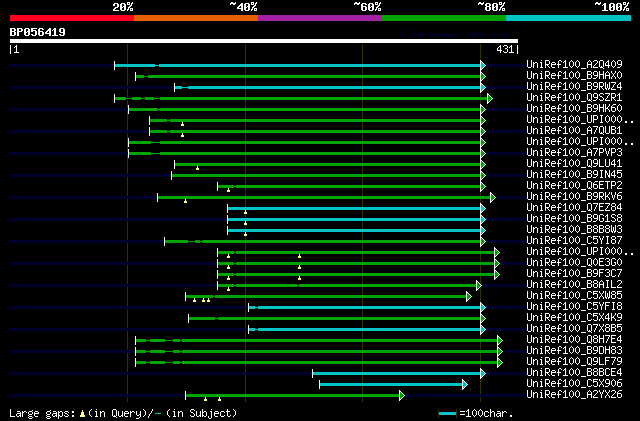Select the UniRef100_B9DH83 label
Image resolution: width=640 pixels, height=421 pixels.
tap(574, 350)
